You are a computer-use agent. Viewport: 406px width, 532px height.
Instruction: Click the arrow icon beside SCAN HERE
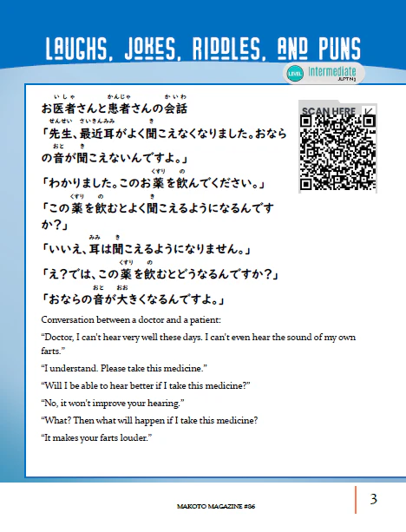(369, 111)
